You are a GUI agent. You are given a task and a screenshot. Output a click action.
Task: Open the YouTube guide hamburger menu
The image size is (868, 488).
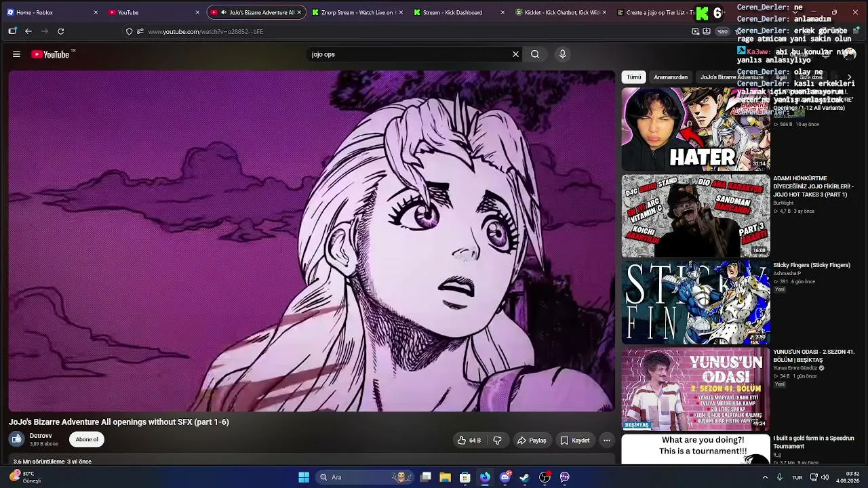[x=16, y=54]
